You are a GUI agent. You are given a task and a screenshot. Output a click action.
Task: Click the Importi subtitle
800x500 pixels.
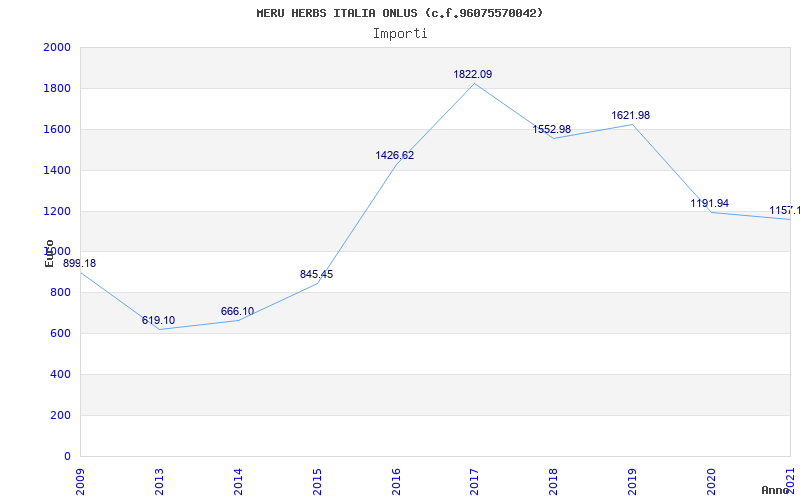400,34
